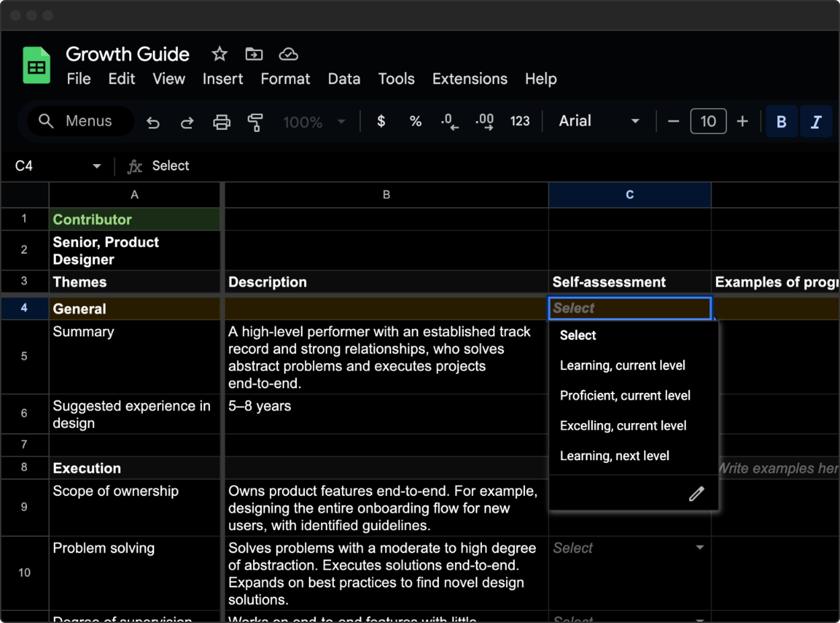Viewport: 840px width, 623px height.
Task: Expand the cell name box dropdown
Action: (97, 166)
